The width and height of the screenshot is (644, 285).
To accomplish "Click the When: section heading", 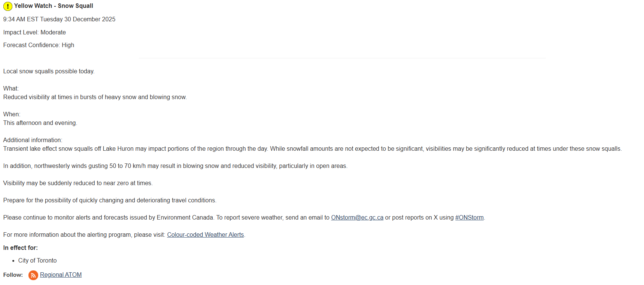I will pos(12,114).
